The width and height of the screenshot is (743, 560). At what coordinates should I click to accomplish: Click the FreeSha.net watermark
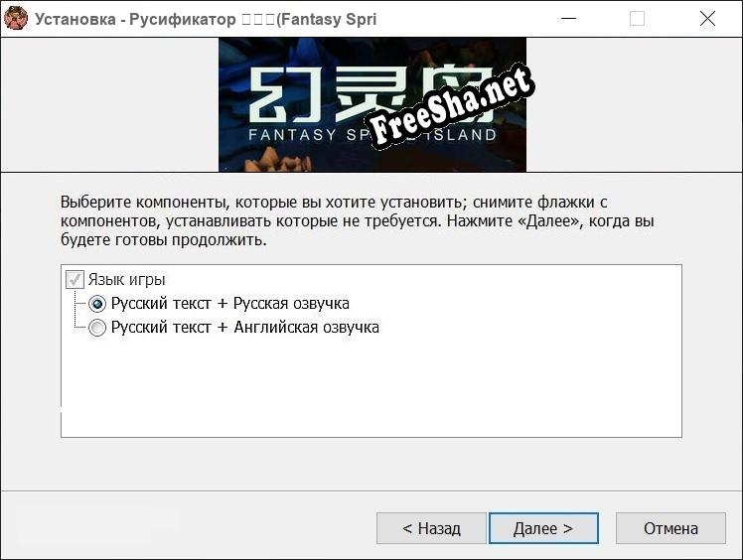tap(452, 109)
